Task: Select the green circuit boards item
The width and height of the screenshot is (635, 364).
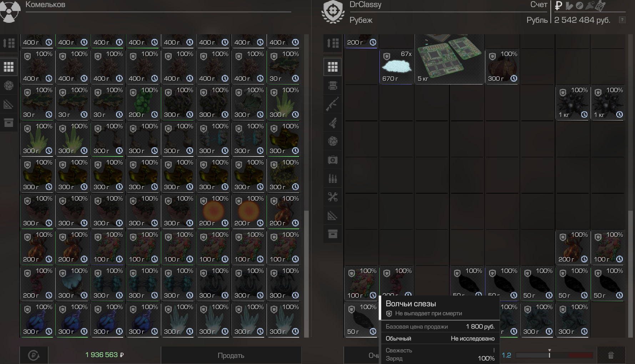Action: [x=448, y=57]
